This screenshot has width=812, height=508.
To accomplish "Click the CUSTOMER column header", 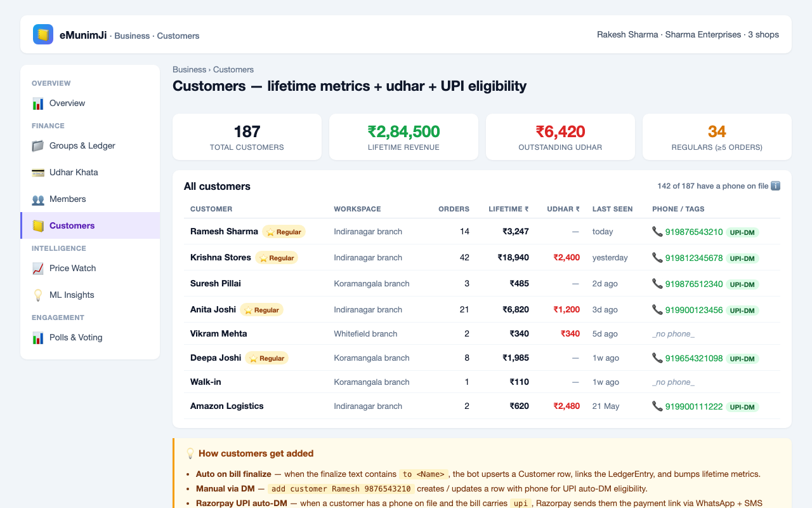I will (211, 209).
